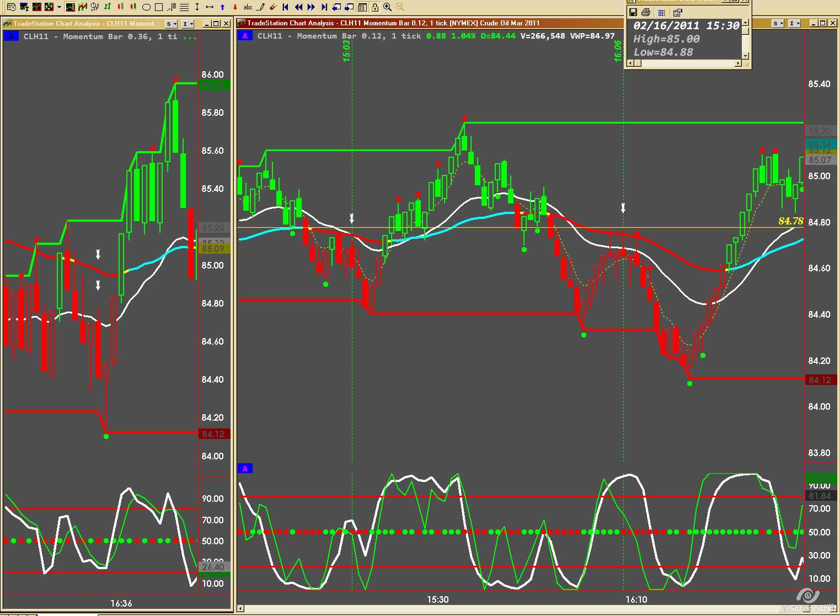Screen dimensions: 840x616
Task: Click the 16:10 time axis label
Action: coord(636,599)
